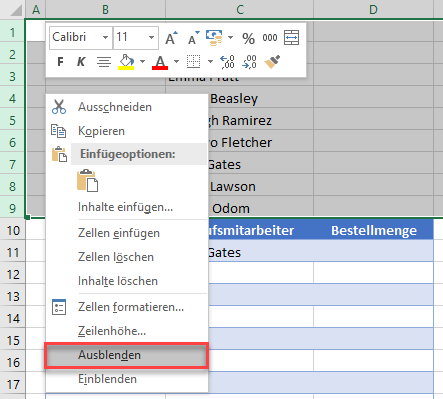Click cell containing Beasley
Viewport: 443px width, 399px height.
pos(261,99)
